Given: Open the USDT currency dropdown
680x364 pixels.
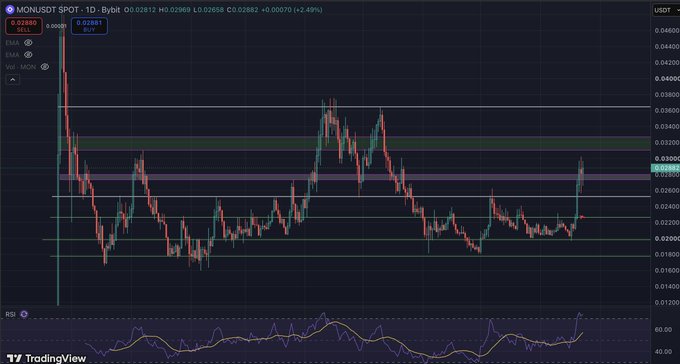Looking at the screenshot, I should pos(666,10).
